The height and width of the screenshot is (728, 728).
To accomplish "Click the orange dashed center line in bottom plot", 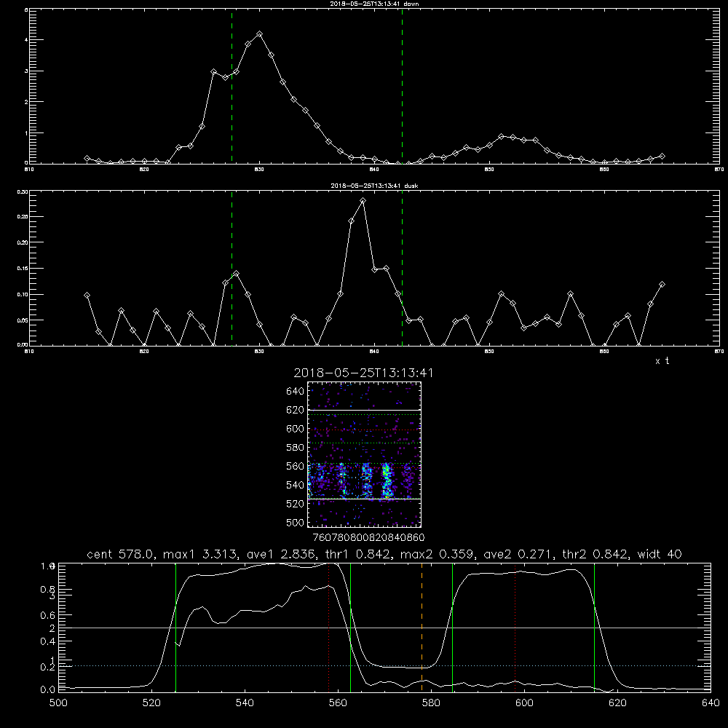I will click(x=422, y=628).
